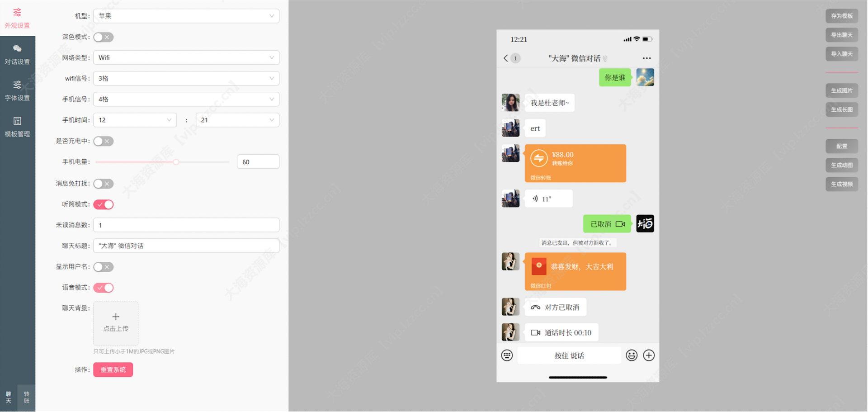Screen dimensions: 868x412
Task: Turn off the 语音模式 voice mode switch
Action: tap(104, 288)
